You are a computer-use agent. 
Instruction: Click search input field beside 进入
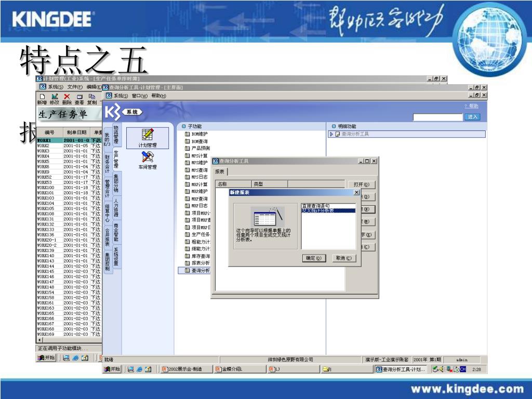click(437, 117)
